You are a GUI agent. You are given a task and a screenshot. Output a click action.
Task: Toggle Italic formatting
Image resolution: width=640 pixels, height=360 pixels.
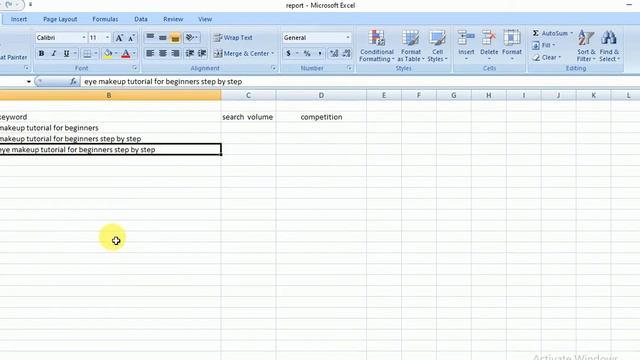tap(53, 53)
